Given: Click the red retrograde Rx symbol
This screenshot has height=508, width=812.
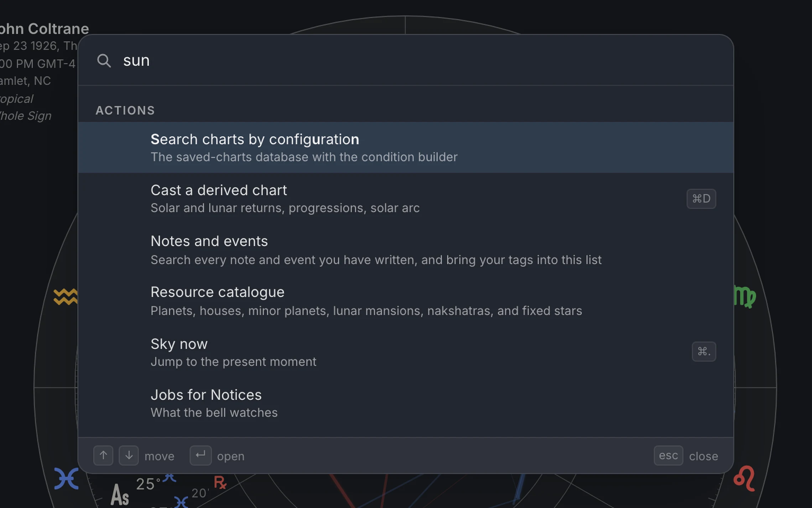Looking at the screenshot, I should click(220, 482).
